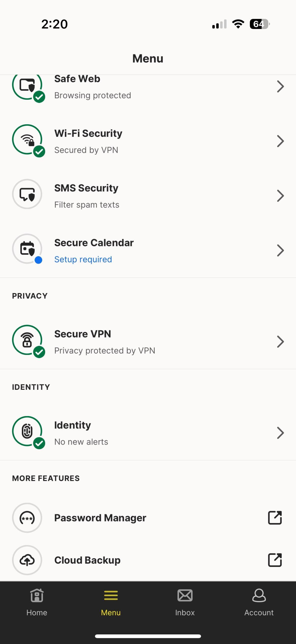Viewport: 296px width, 644px height.
Task: Tap the Menu title header
Action: click(x=148, y=58)
